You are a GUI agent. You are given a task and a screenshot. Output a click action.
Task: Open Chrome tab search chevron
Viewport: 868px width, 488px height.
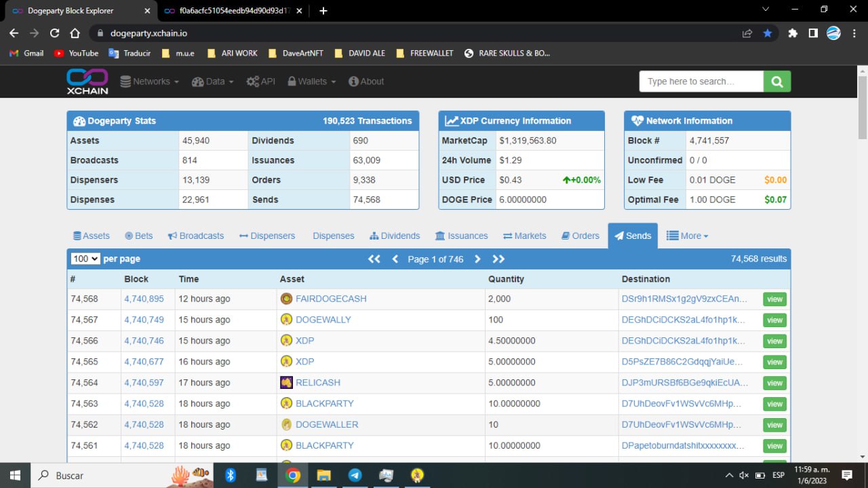765,10
